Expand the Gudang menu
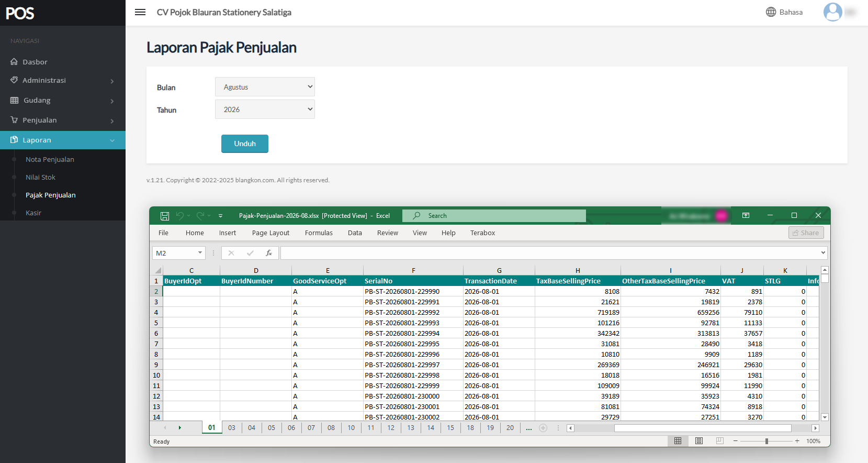 click(x=63, y=101)
